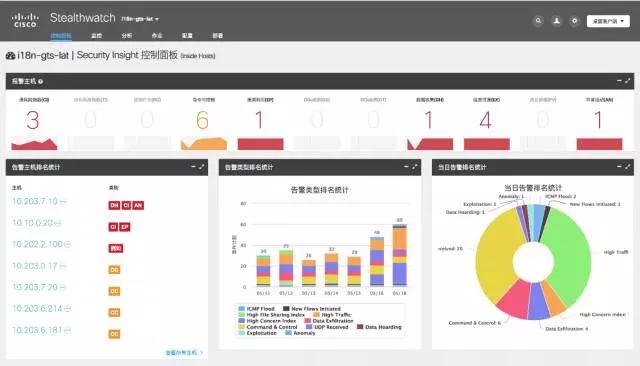Viewport: 640px width, 366px height.
Task: Select the second tab in navigation bar
Action: click(x=96, y=35)
